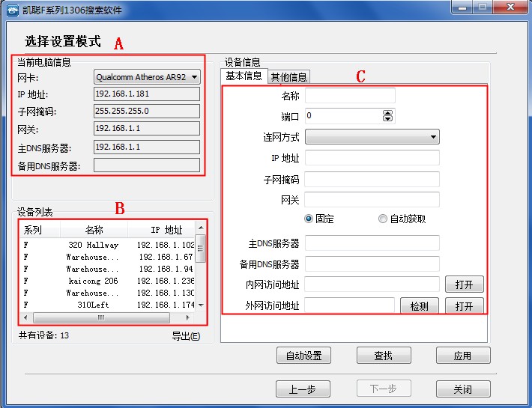Select device row 310Left
The image size is (532, 408).
[108, 305]
